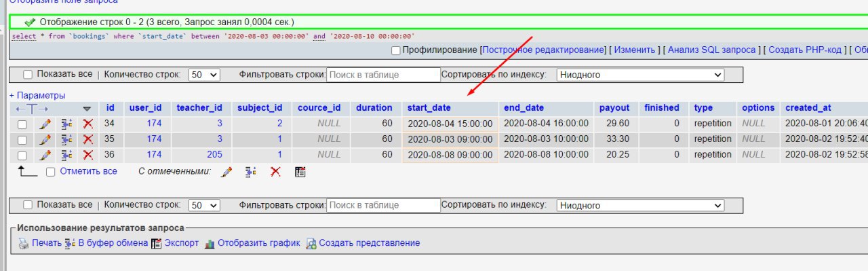This screenshot has width=868, height=271.
Task: Copy checked rows using 'С отмеченными' copy icon
Action: (251, 173)
